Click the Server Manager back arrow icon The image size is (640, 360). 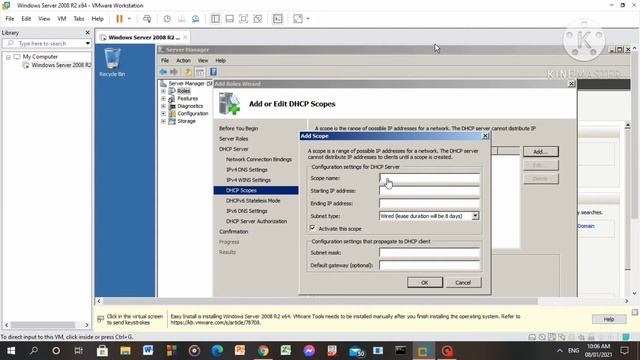pos(163,72)
